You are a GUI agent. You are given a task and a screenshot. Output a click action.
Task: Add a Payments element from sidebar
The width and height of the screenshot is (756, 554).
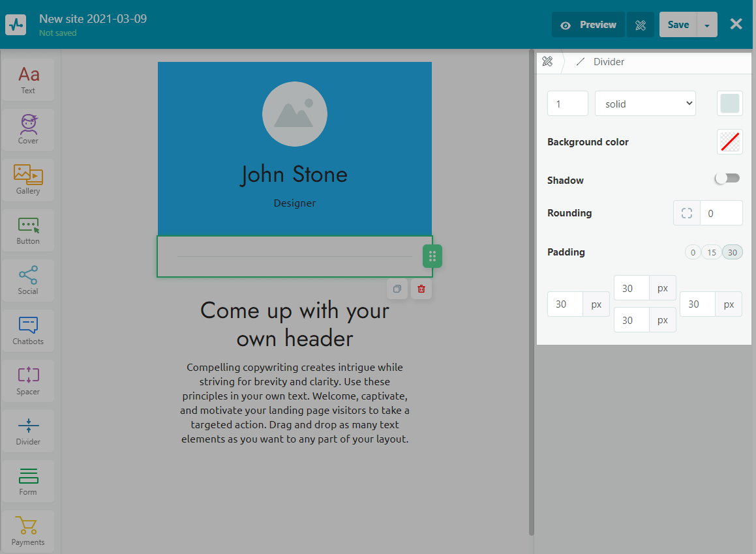[x=28, y=531]
